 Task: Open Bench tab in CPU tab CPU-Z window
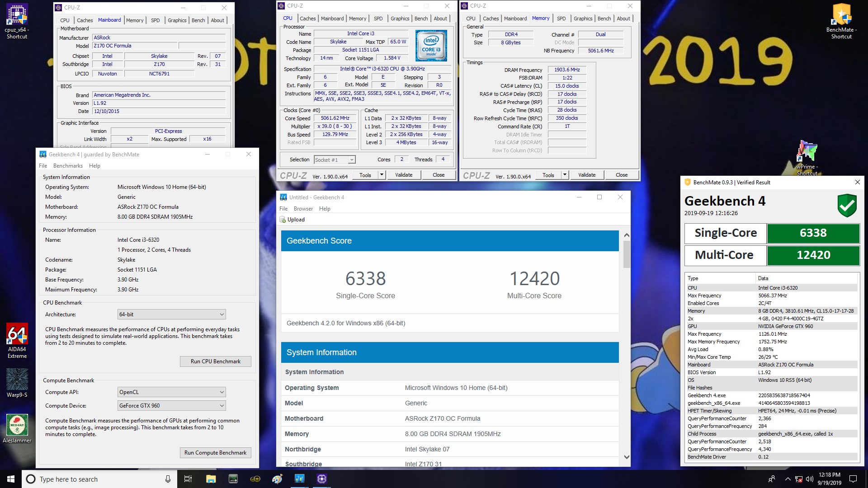[421, 19]
